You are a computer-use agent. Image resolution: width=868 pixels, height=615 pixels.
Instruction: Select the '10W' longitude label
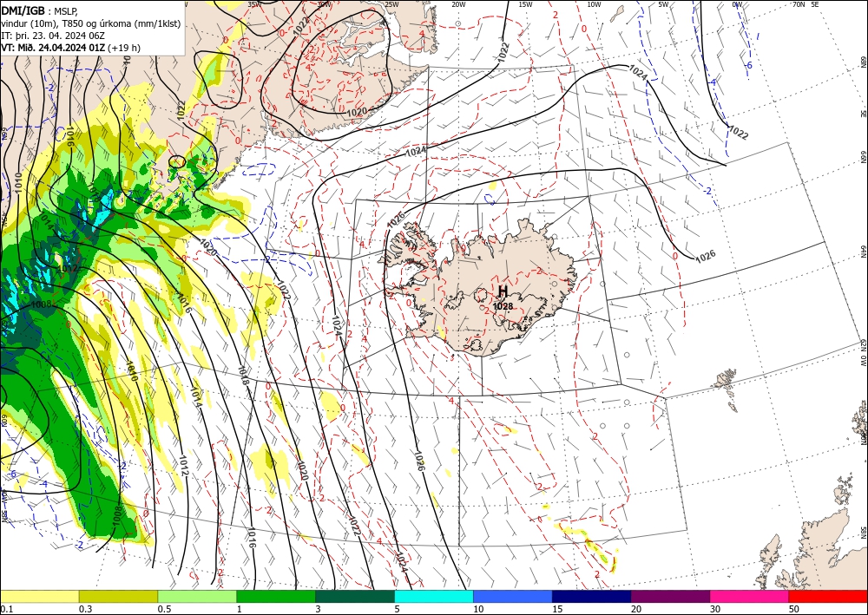594,4
